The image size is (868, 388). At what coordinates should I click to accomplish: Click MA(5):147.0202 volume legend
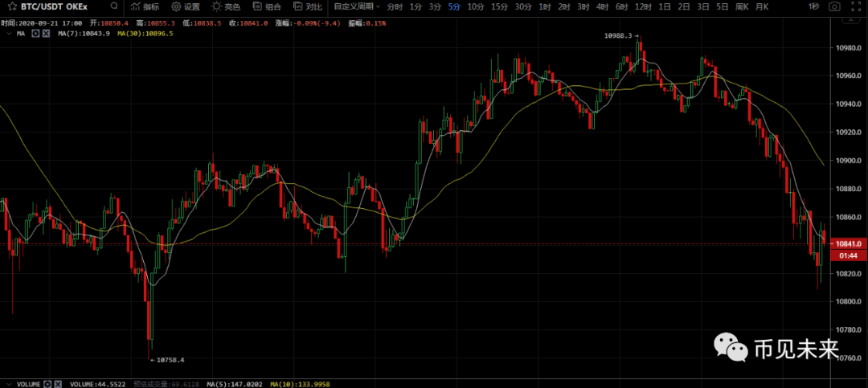235,383
